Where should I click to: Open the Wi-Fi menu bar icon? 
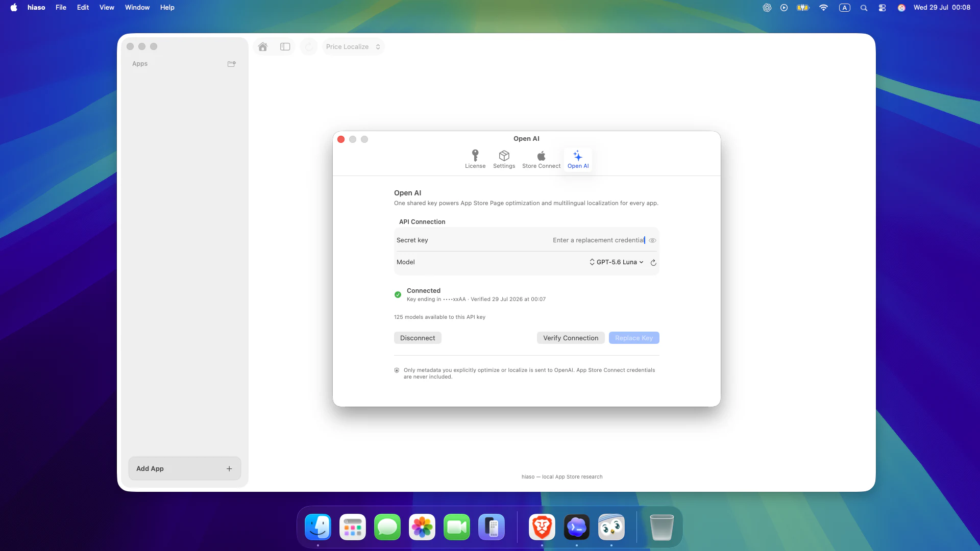click(x=823, y=8)
